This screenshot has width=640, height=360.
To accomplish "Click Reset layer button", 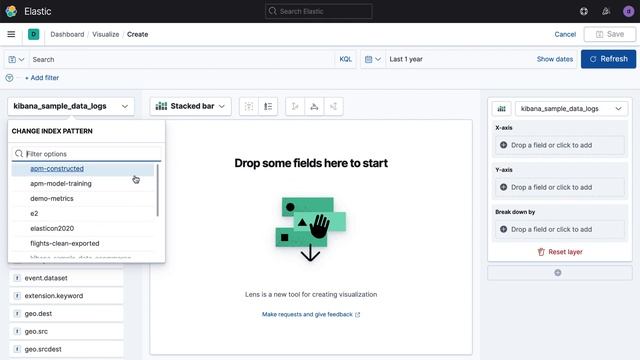I will click(x=560, y=252).
